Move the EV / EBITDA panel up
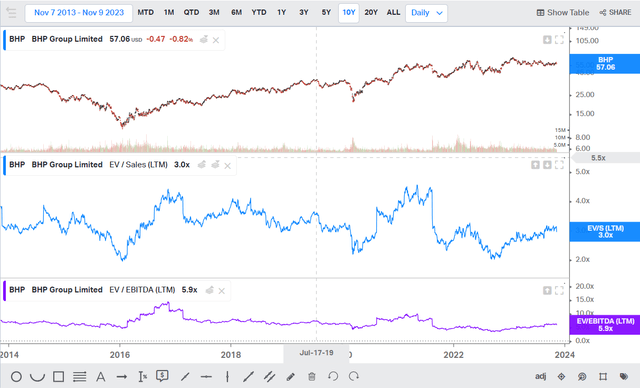Viewport: 640px width, 388px height. [547, 290]
